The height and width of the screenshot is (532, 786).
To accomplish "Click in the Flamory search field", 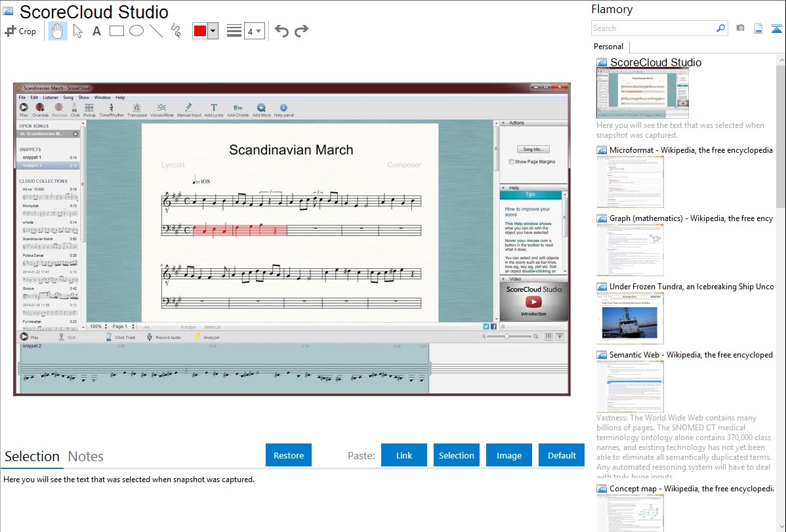I will 653,28.
